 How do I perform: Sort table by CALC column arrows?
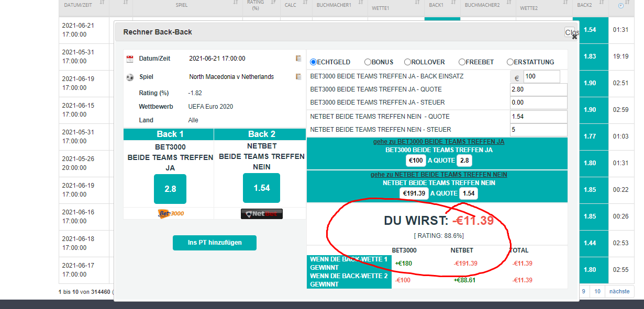pyautogui.click(x=304, y=3)
